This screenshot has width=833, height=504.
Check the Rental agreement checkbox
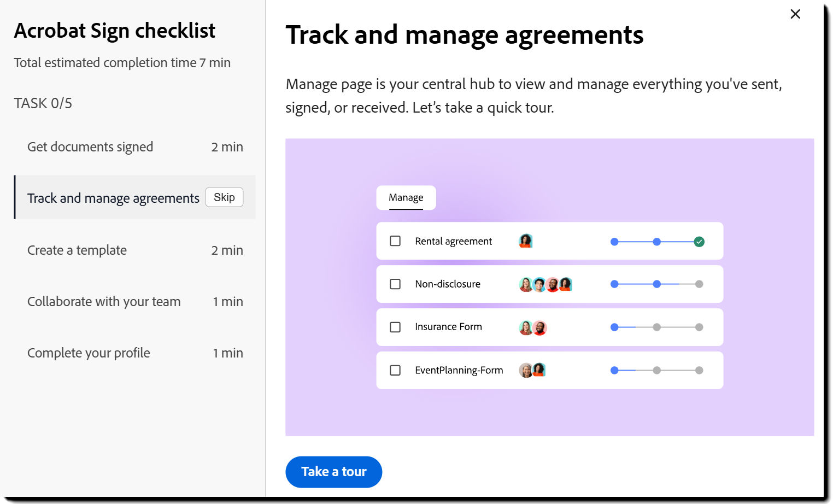(395, 241)
